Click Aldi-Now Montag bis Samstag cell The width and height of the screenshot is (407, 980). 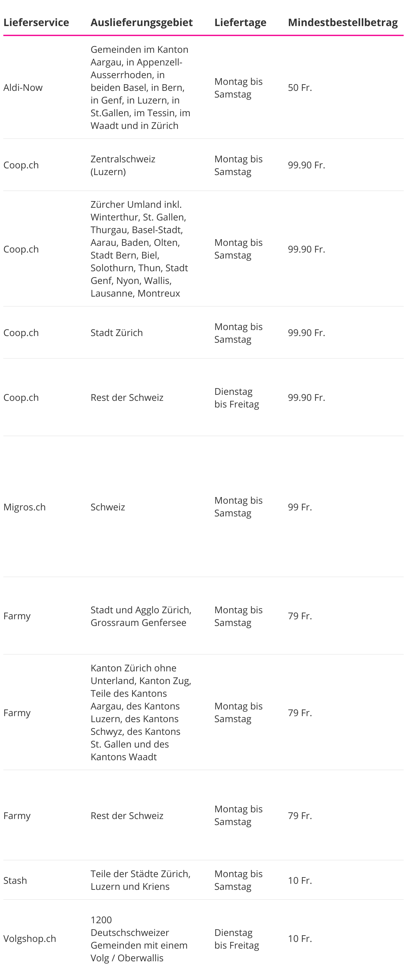pyautogui.click(x=238, y=88)
